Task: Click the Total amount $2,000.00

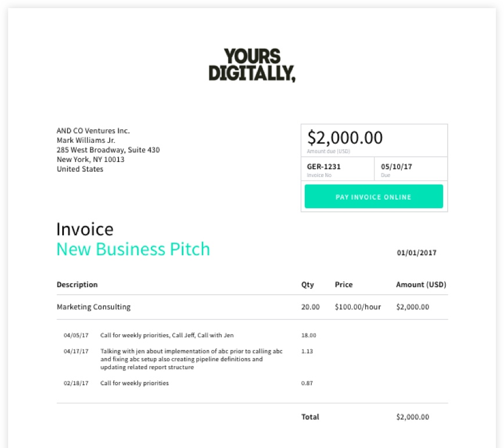Action: click(x=413, y=417)
